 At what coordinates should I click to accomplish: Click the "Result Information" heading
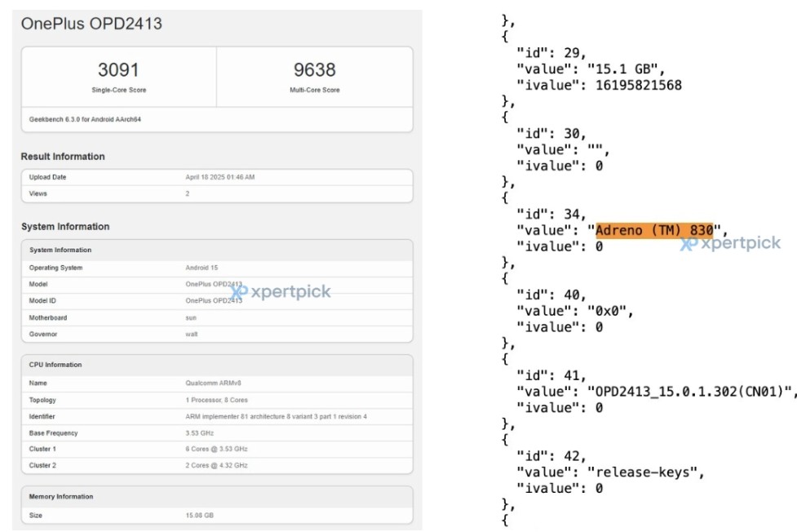(63, 157)
